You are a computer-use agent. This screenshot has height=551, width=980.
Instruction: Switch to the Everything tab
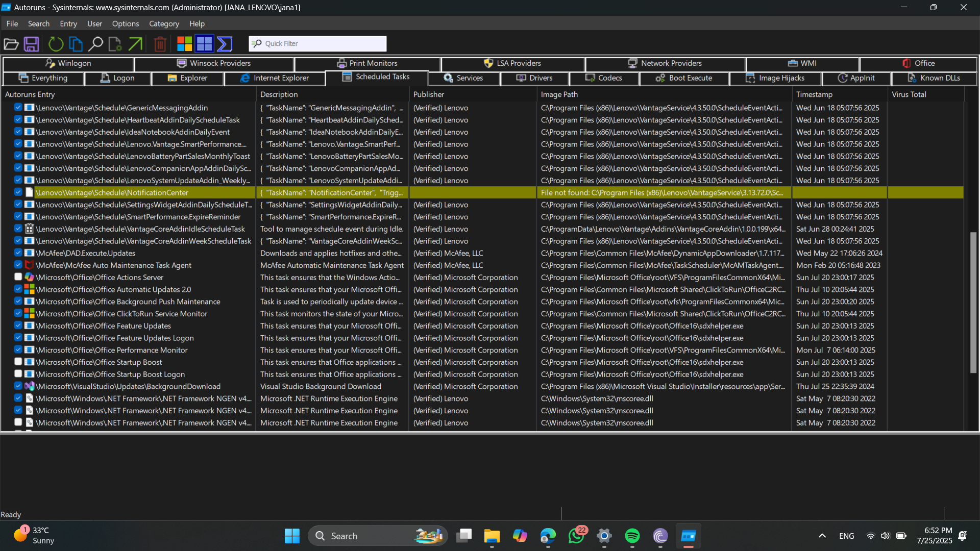pyautogui.click(x=43, y=78)
